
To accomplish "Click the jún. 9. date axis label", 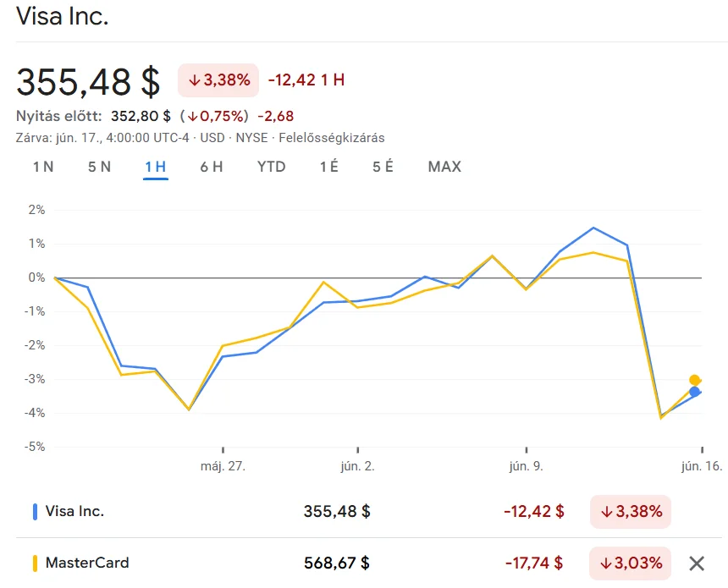I will pos(526,466).
